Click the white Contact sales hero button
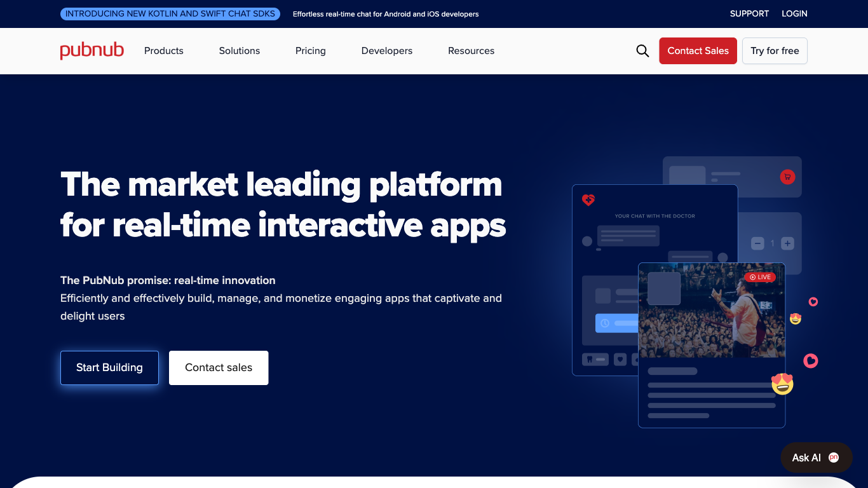The height and width of the screenshot is (488, 868). click(x=219, y=368)
